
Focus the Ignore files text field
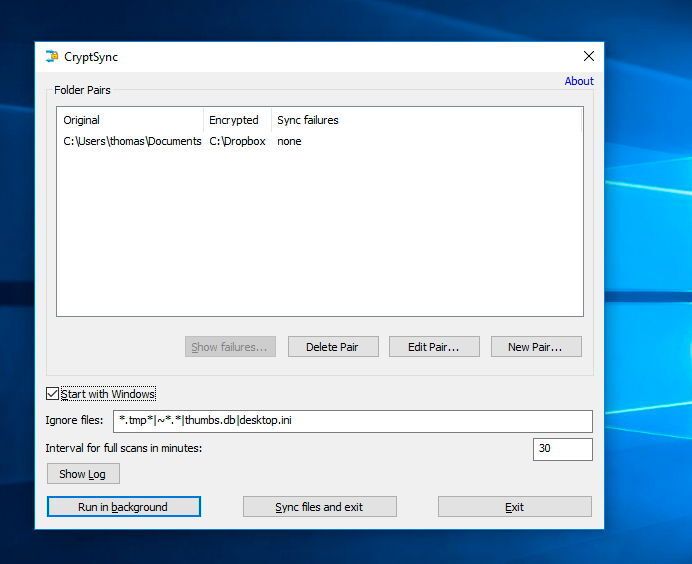(352, 421)
